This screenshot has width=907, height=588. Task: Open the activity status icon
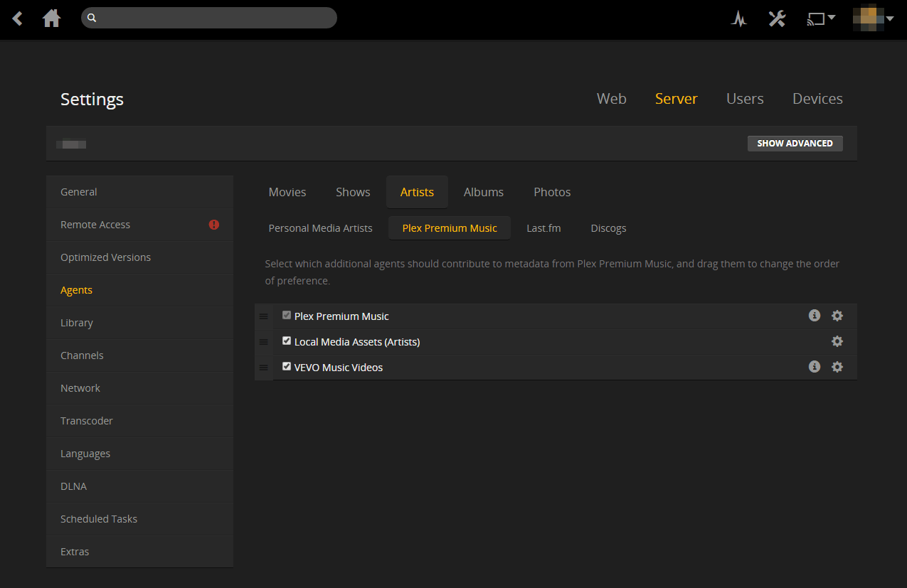(739, 19)
